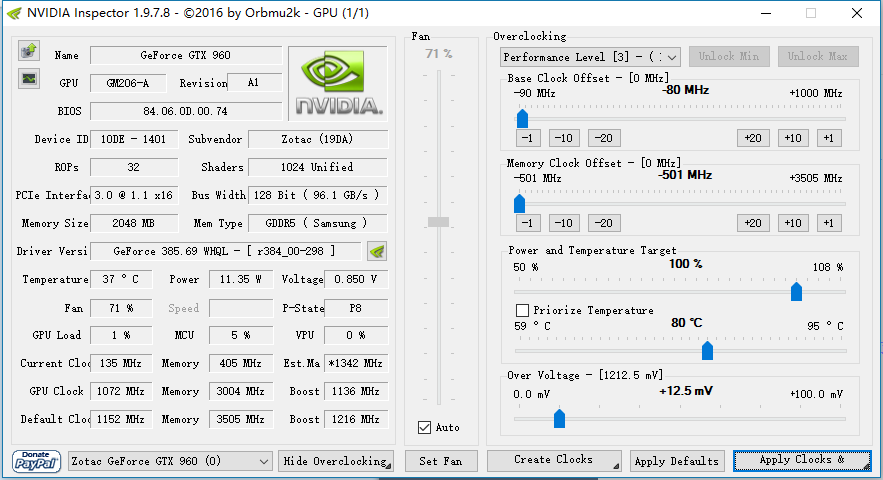Click the upload screenshot icon next to Name

click(29, 51)
